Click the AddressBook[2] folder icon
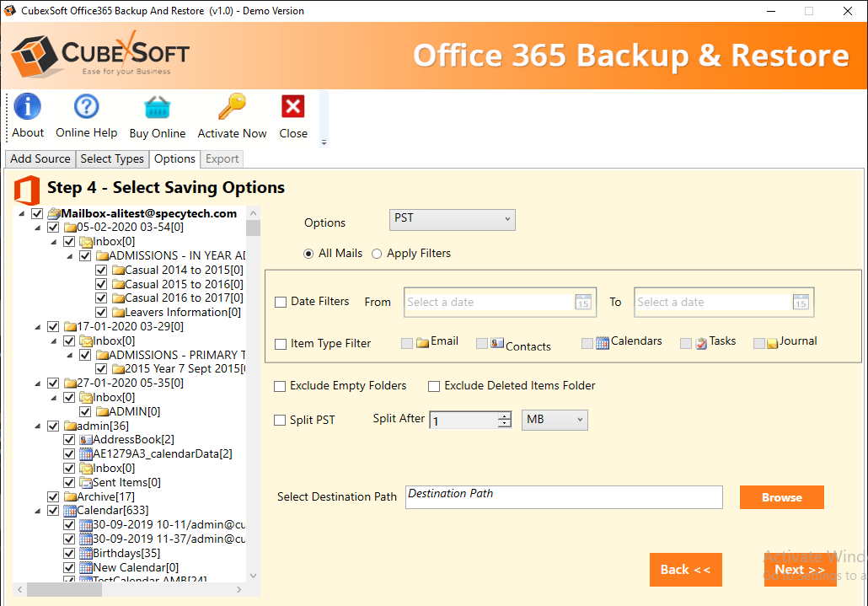Image resolution: width=868 pixels, height=606 pixels. point(86,440)
